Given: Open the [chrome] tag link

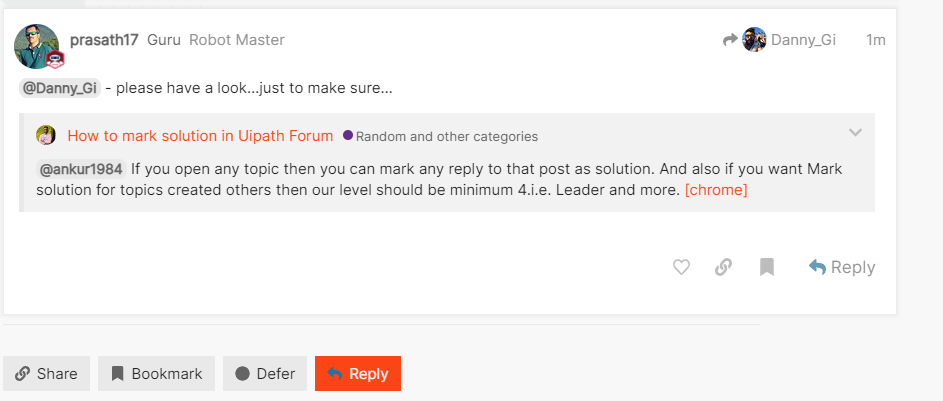Looking at the screenshot, I should click(716, 189).
